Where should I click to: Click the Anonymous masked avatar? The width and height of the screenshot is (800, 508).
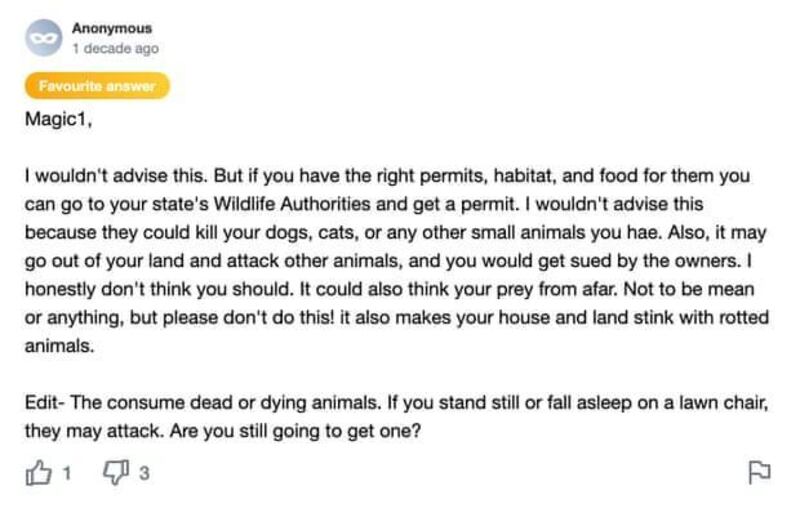point(42,38)
